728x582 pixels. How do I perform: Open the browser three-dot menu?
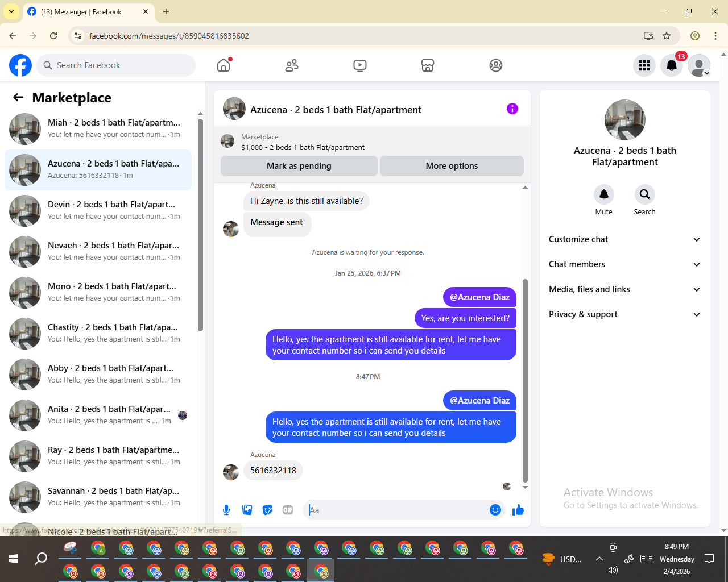[715, 36]
